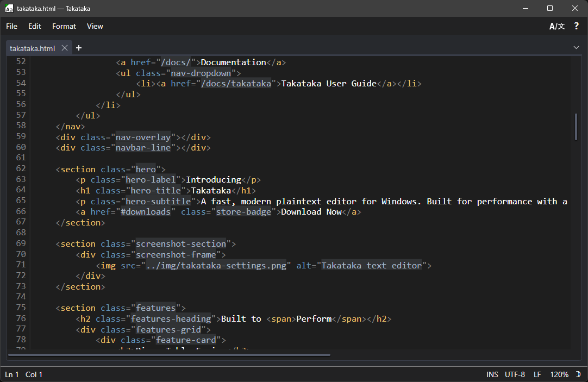The image size is (588, 382).
Task: Close the takataka.html tab
Action: 65,48
